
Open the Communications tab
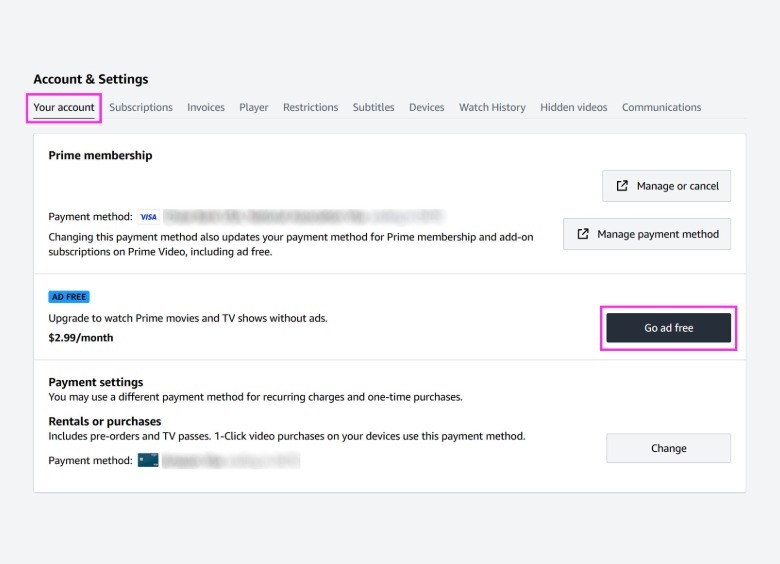point(661,107)
